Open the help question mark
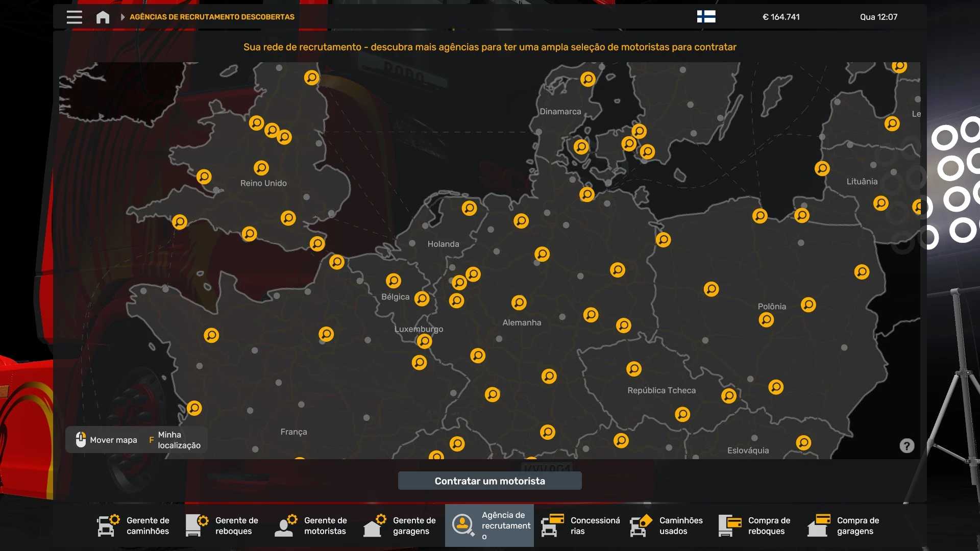The width and height of the screenshot is (980, 551). point(906,446)
